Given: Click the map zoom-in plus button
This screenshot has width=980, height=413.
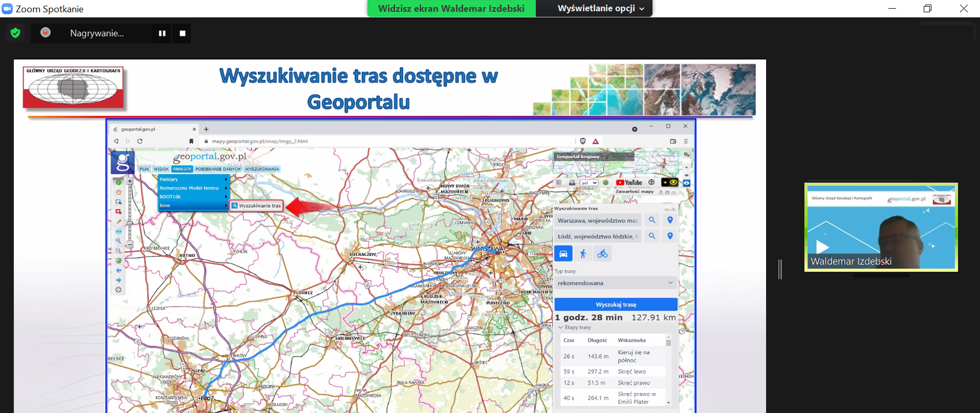Looking at the screenshot, I should (130, 181).
